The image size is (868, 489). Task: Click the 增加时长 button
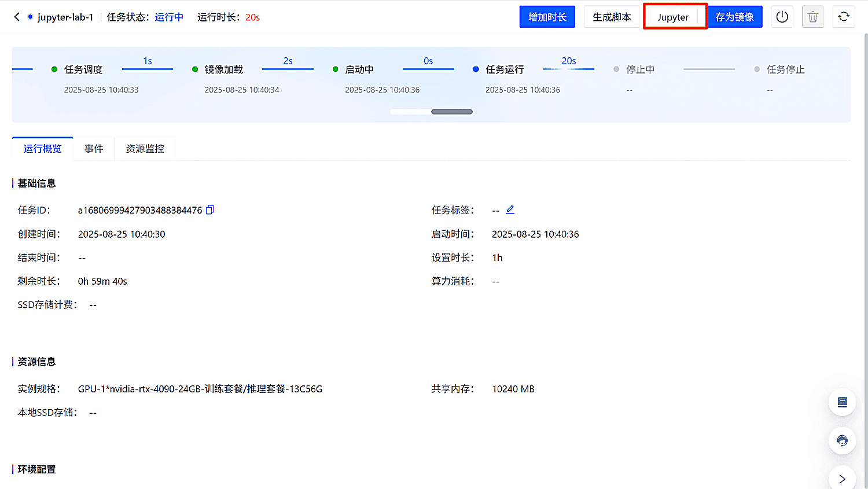547,17
